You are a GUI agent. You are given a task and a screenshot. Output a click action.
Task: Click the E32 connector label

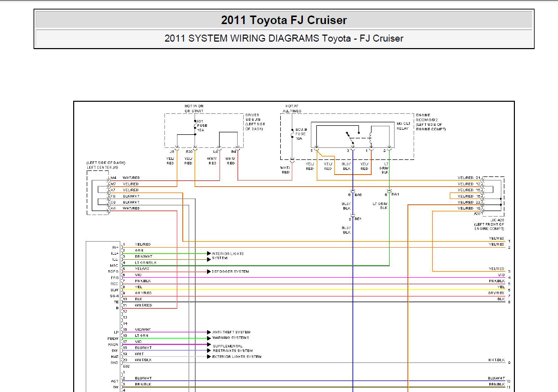click(x=126, y=366)
